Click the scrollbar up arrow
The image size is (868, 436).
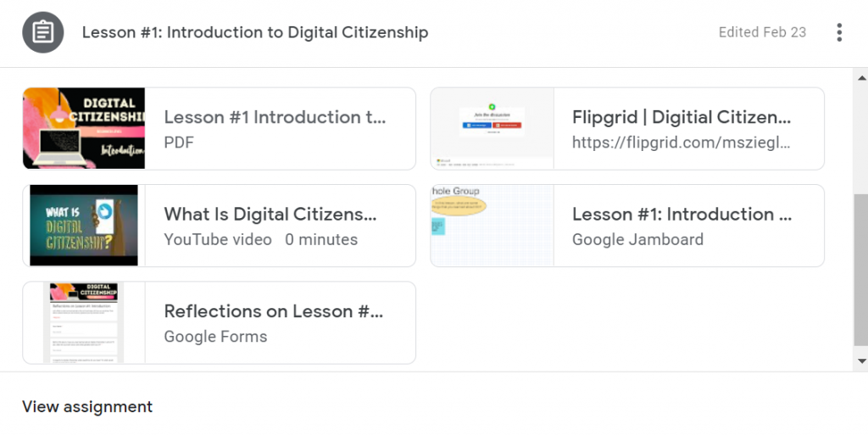pos(861,78)
